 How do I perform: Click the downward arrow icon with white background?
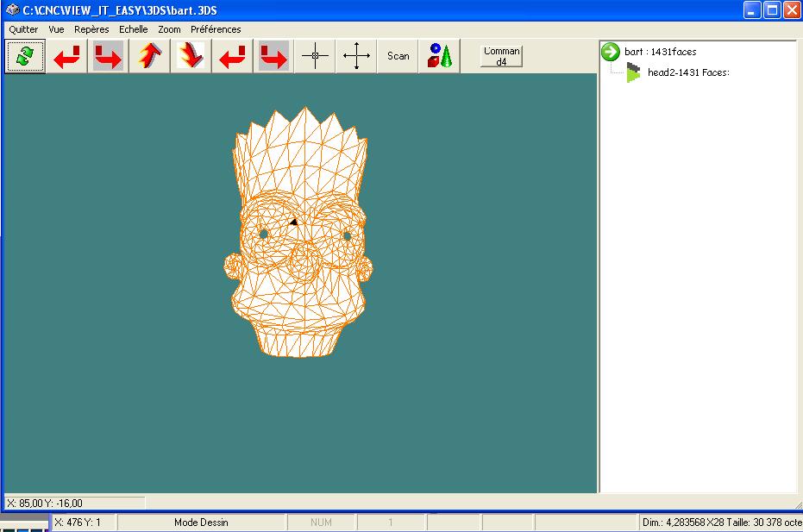tap(191, 56)
